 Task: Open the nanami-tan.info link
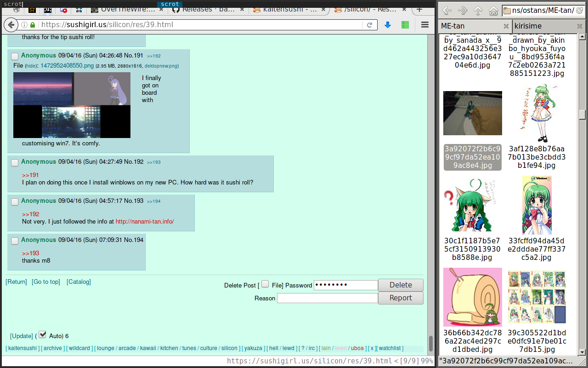click(x=145, y=222)
